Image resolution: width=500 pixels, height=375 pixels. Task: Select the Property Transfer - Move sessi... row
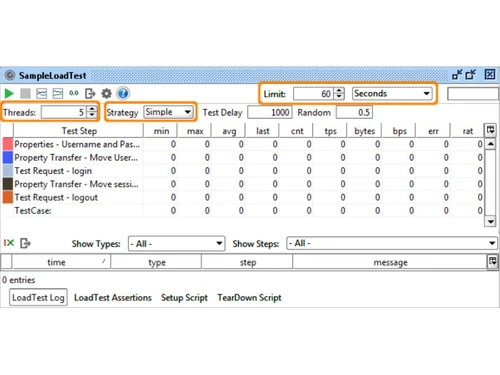click(x=243, y=184)
